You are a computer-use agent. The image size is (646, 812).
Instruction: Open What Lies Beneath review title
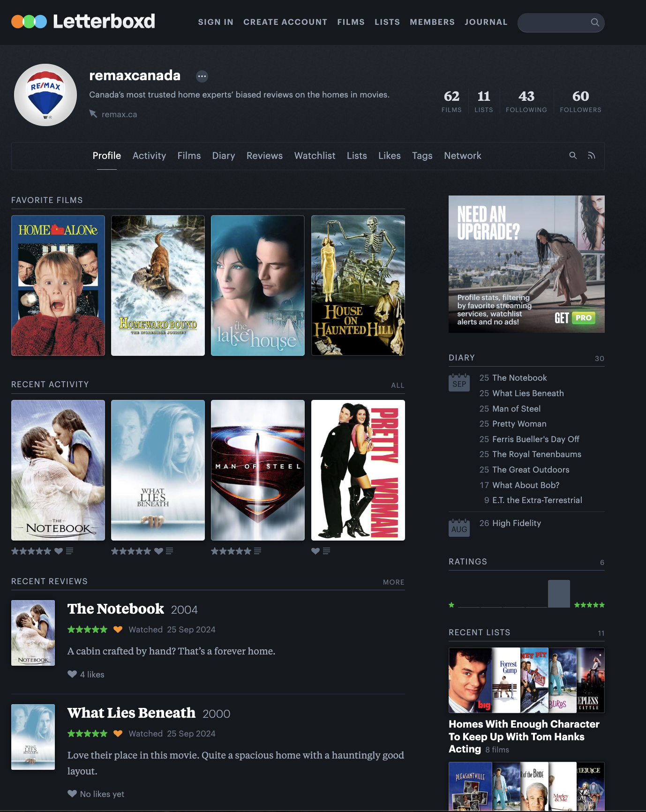point(131,713)
